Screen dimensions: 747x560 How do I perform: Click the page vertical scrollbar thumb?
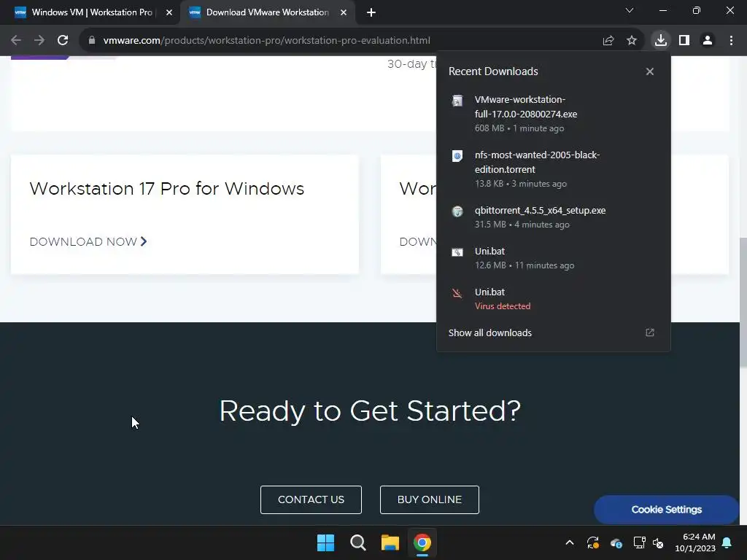[743, 303]
